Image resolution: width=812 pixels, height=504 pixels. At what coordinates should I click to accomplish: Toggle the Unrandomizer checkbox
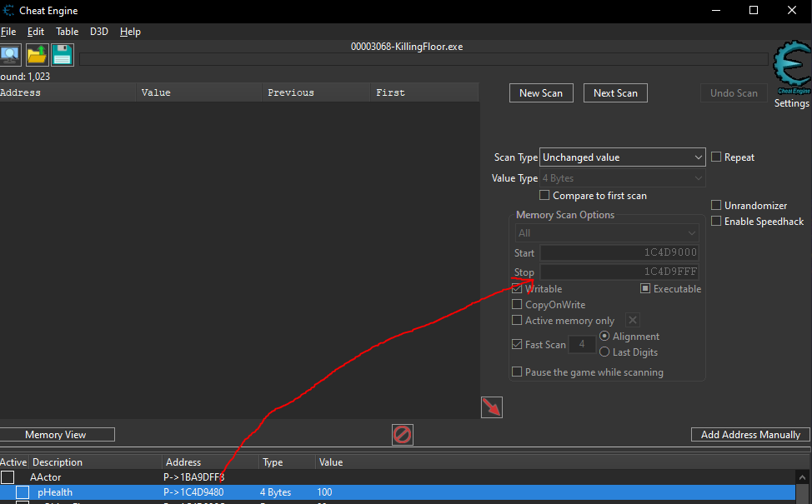coord(716,205)
